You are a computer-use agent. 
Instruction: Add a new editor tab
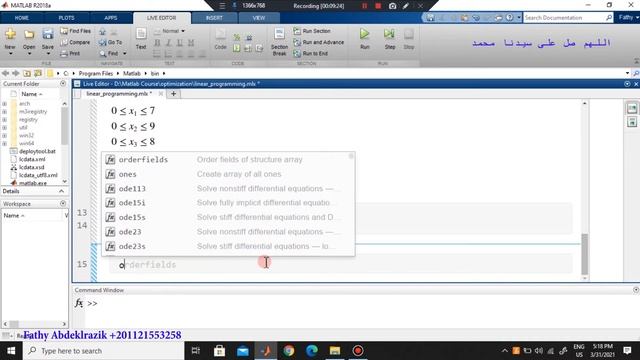point(173,94)
